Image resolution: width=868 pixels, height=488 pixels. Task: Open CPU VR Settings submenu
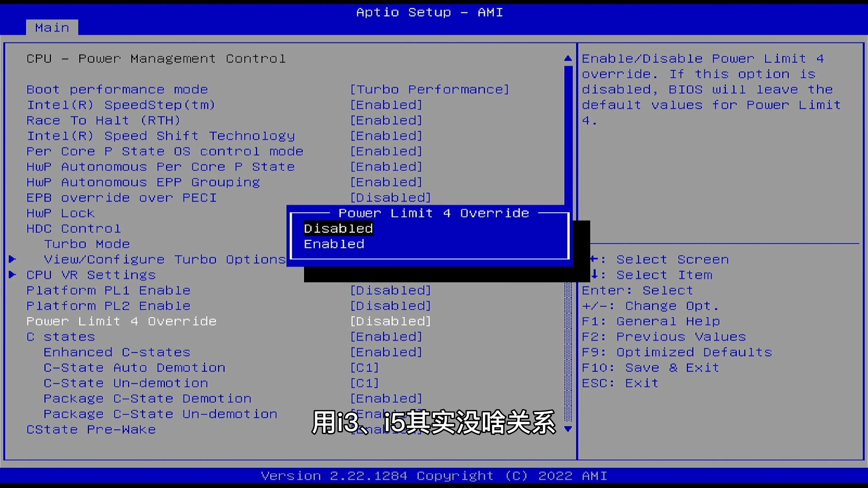[x=91, y=275]
